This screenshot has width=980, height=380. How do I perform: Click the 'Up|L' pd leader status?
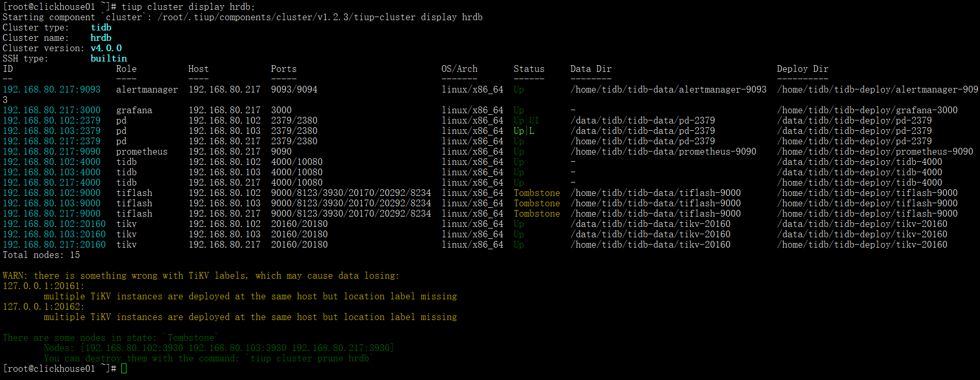click(x=524, y=131)
